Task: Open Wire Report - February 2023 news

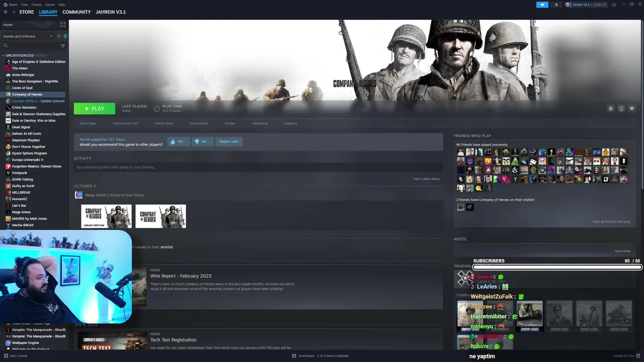Action: (x=181, y=276)
